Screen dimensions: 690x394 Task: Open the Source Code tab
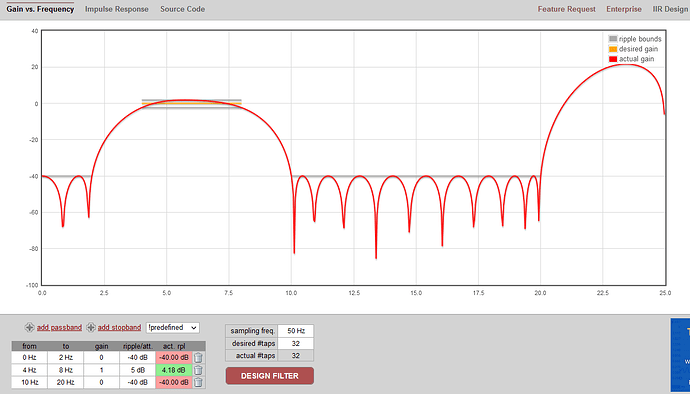point(182,9)
